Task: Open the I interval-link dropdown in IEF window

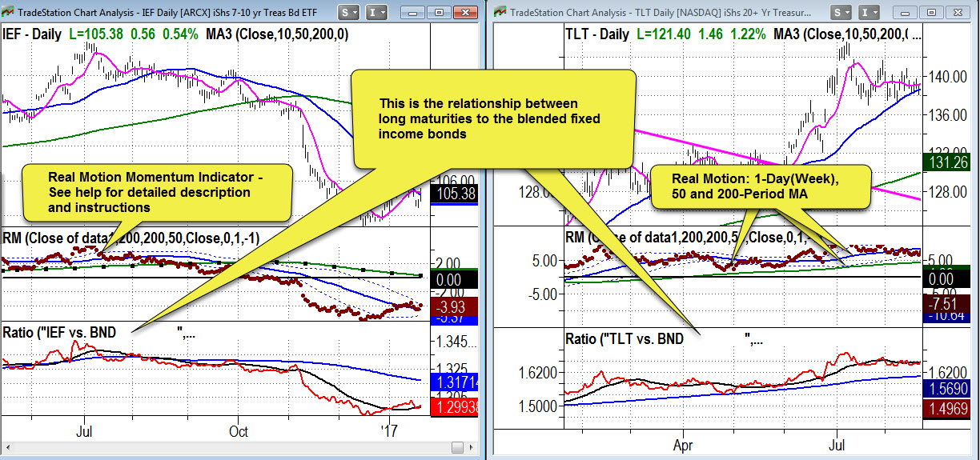Action: [376, 13]
